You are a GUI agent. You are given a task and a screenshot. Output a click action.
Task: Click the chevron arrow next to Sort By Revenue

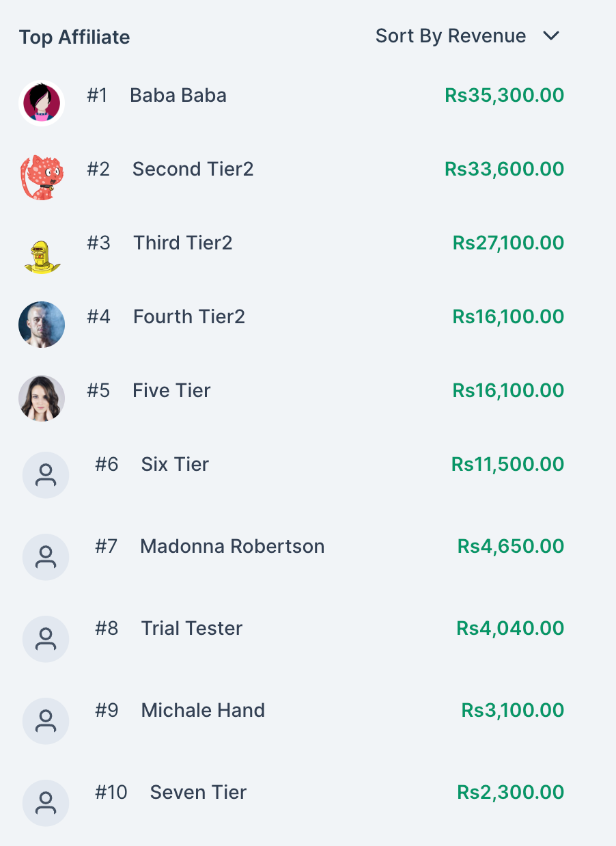click(x=551, y=36)
